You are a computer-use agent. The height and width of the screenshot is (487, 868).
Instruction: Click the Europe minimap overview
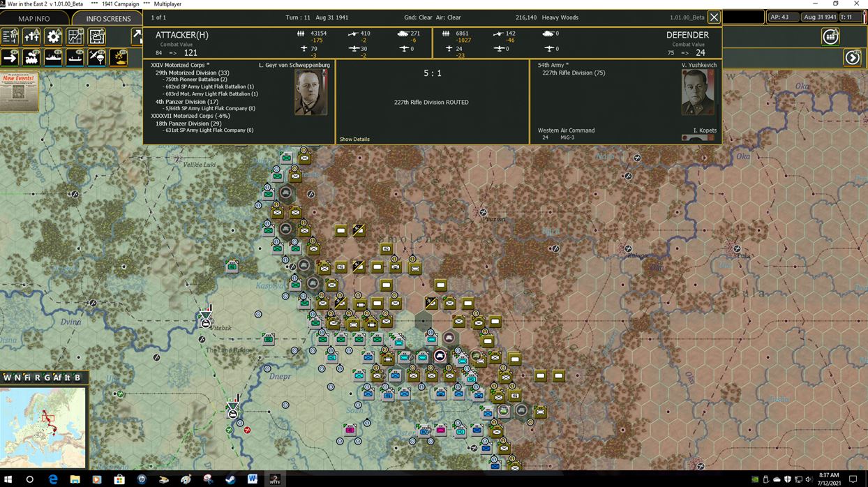[x=43, y=427]
